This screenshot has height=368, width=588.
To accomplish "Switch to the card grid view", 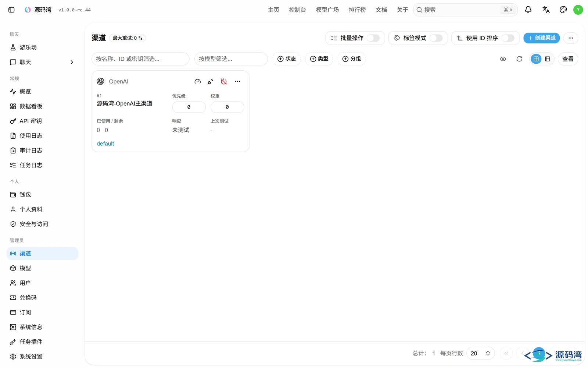I will tap(536, 59).
